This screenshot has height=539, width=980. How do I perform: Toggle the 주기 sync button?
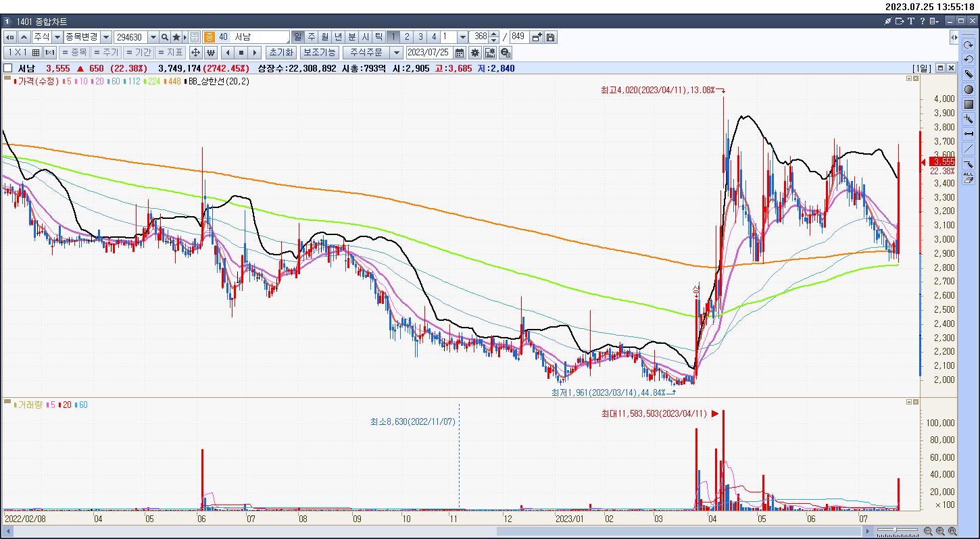tap(105, 53)
